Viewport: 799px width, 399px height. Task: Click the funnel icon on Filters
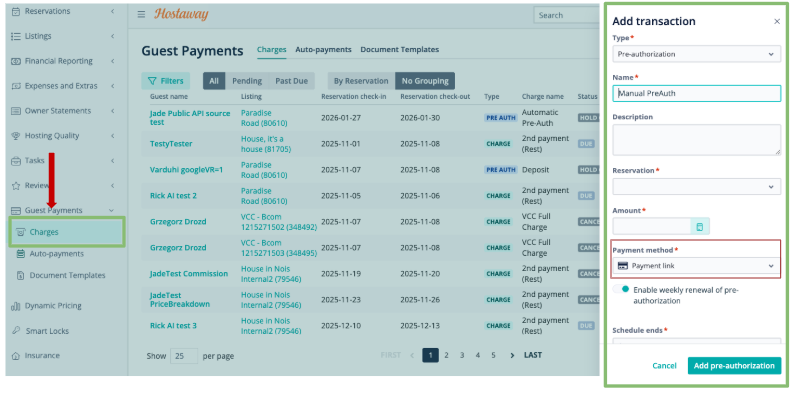click(x=152, y=81)
